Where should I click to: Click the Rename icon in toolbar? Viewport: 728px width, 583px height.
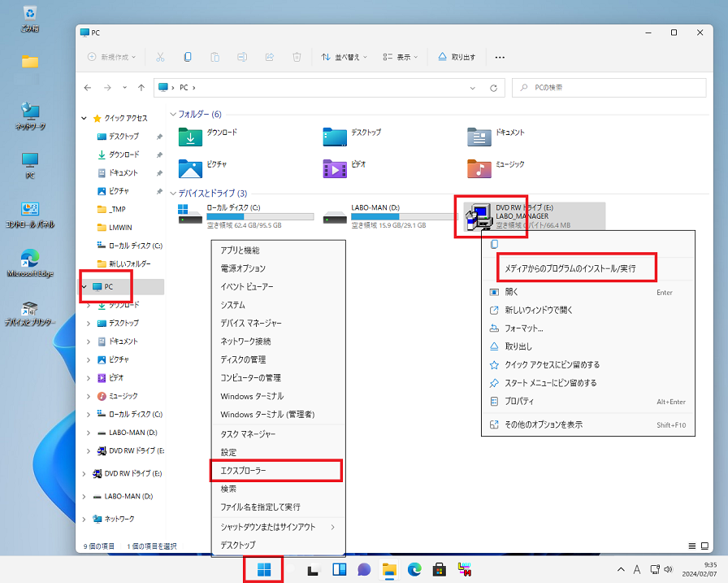coord(242,57)
